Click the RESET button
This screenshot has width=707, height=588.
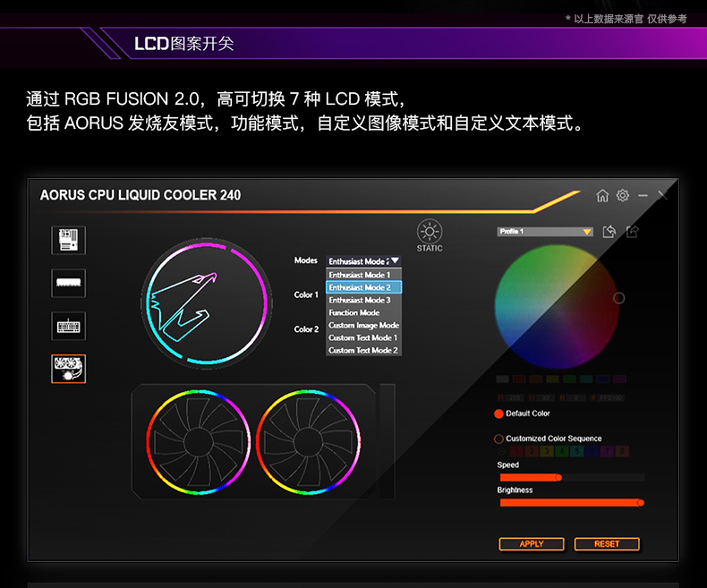pyautogui.click(x=607, y=544)
